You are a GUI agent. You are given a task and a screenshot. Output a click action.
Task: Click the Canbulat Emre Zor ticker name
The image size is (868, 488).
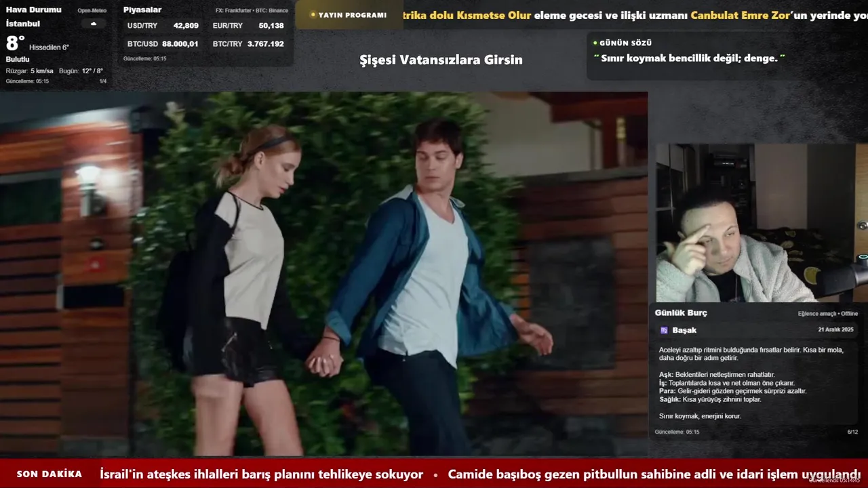pos(741,15)
